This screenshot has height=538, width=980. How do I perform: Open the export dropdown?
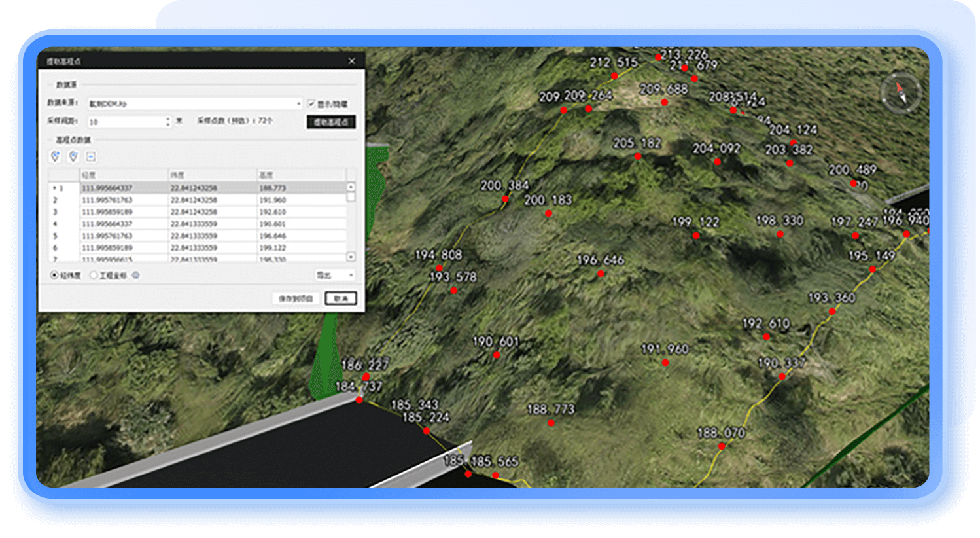point(335,276)
